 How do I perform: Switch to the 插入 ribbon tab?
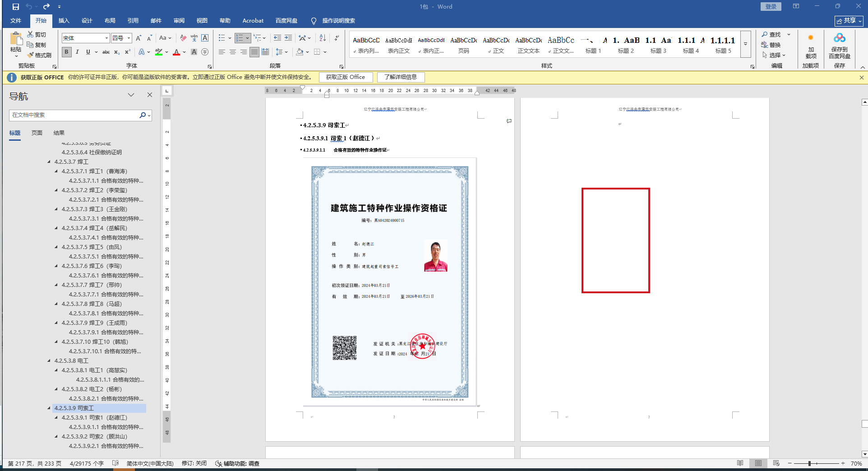tap(64, 21)
